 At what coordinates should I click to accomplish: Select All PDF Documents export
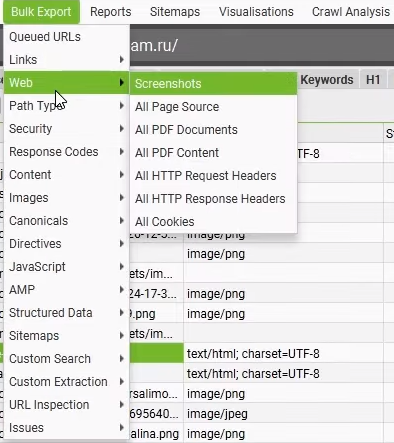[x=213, y=130]
